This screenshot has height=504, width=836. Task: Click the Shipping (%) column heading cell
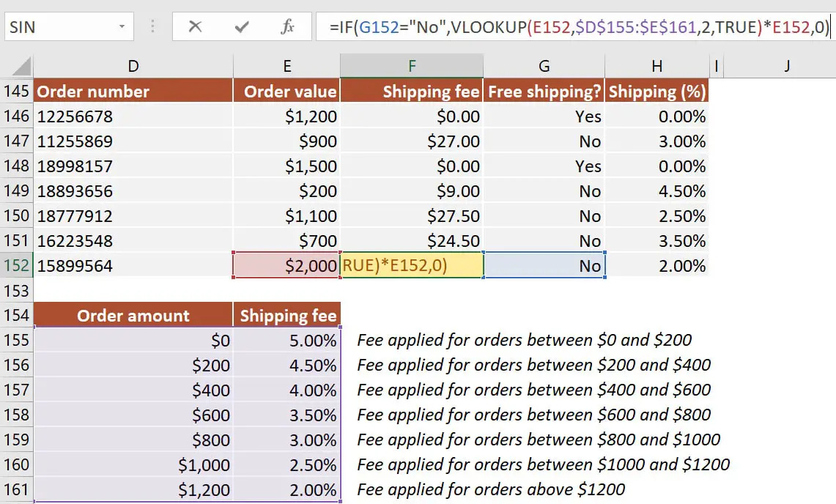point(657,91)
